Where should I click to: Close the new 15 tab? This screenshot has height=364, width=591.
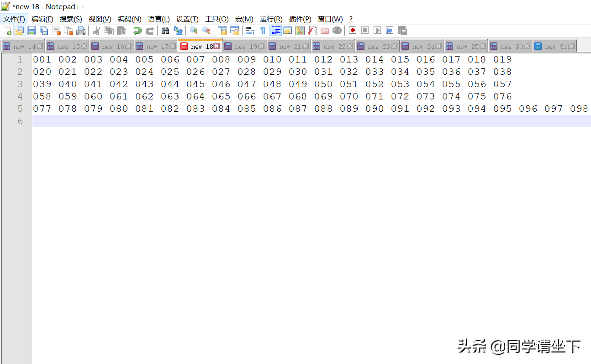click(84, 47)
